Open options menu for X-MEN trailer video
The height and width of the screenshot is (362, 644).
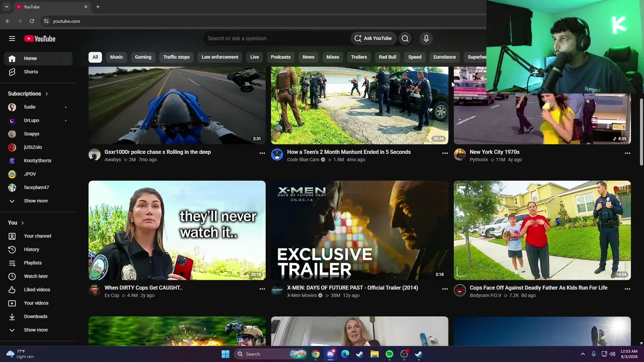click(445, 289)
